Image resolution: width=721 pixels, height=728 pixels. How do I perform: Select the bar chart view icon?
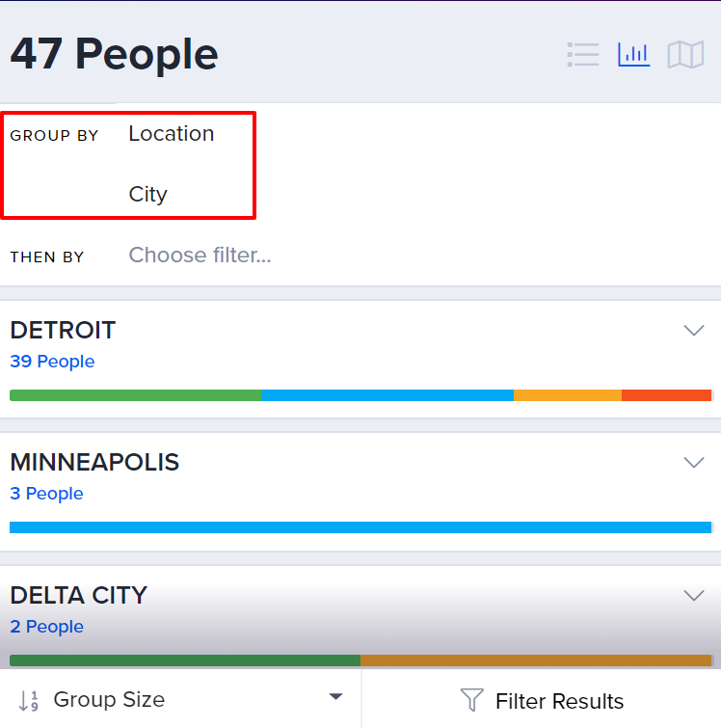[633, 55]
